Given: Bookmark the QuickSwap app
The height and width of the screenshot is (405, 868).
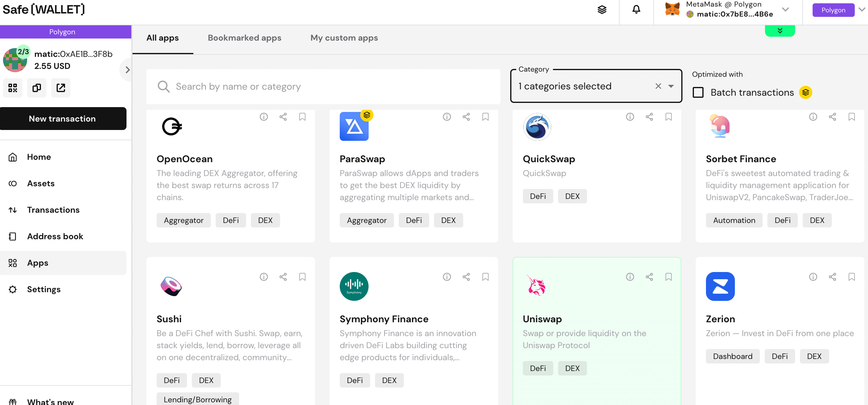Looking at the screenshot, I should coord(669,117).
